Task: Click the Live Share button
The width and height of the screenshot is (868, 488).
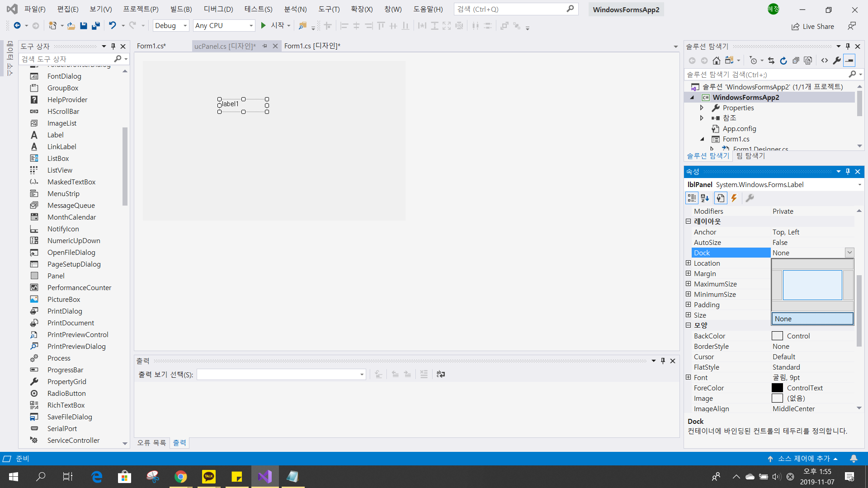Action: click(813, 26)
